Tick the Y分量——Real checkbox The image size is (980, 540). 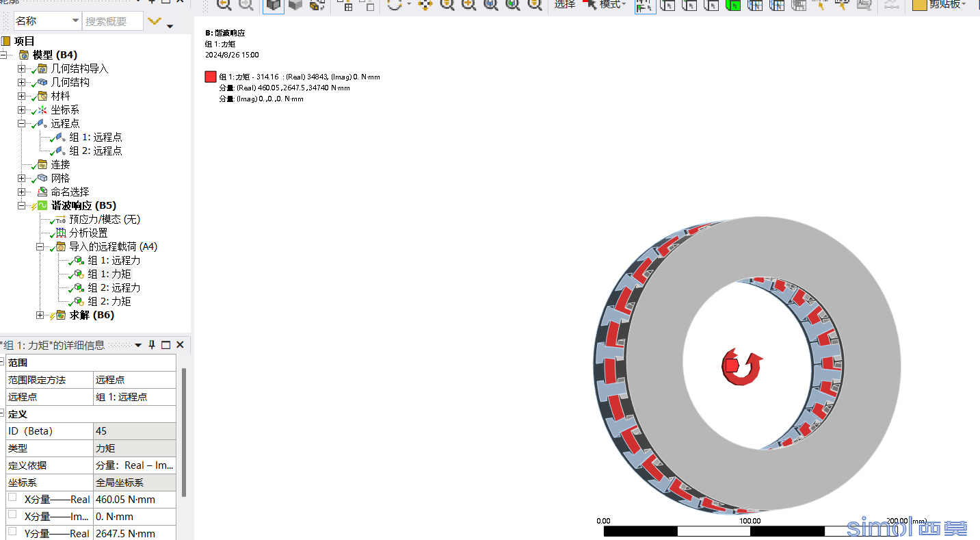(12, 531)
